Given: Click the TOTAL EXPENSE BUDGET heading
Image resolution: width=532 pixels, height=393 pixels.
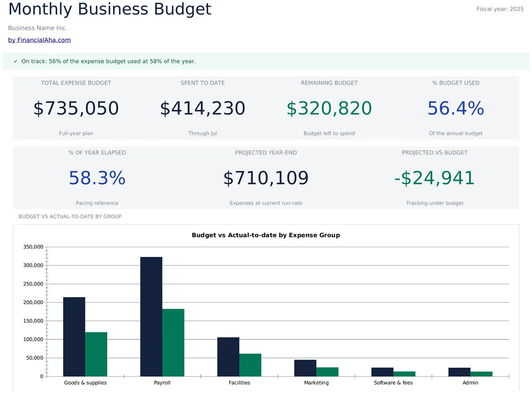Looking at the screenshot, I should [76, 83].
